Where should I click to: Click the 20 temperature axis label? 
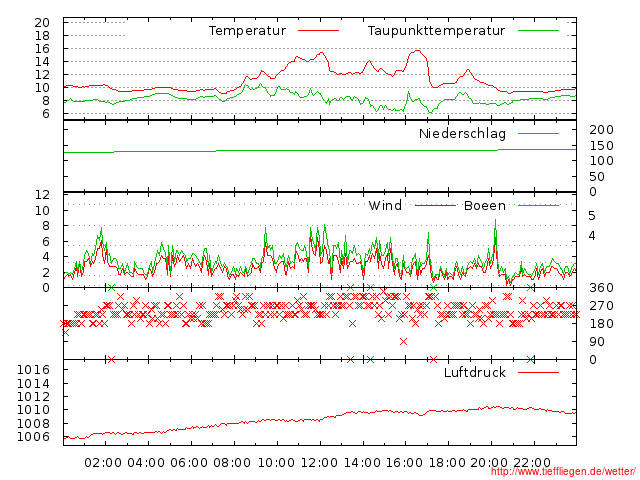(42, 22)
